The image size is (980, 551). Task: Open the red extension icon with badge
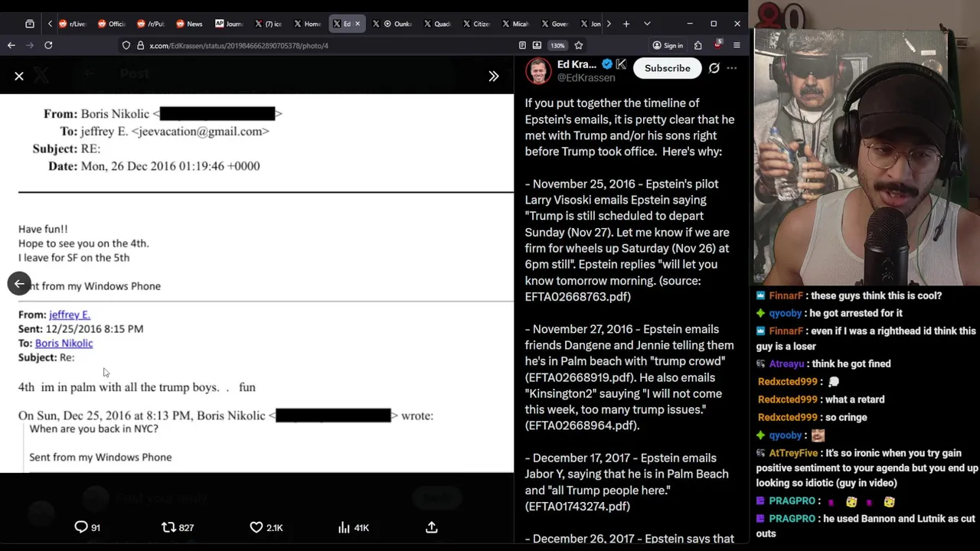717,45
